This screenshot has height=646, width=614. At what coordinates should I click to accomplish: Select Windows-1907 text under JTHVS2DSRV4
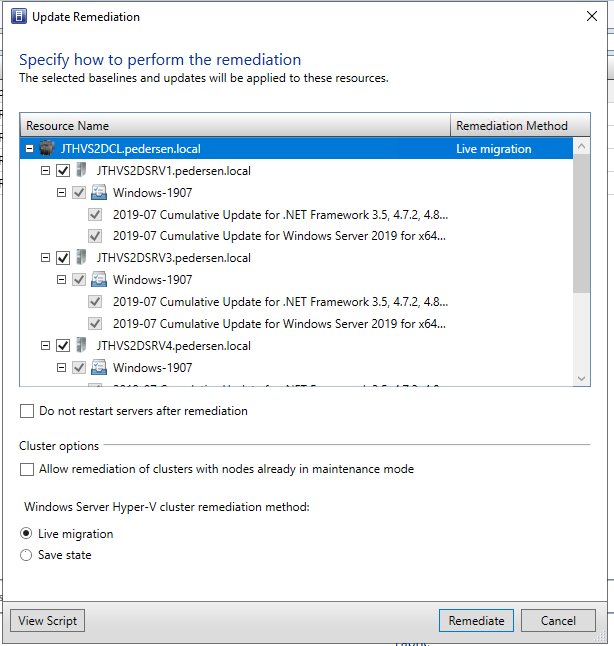click(x=152, y=367)
